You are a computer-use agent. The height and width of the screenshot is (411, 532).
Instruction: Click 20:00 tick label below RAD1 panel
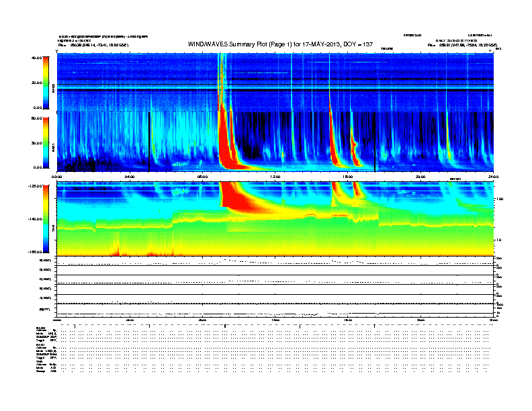(420, 177)
